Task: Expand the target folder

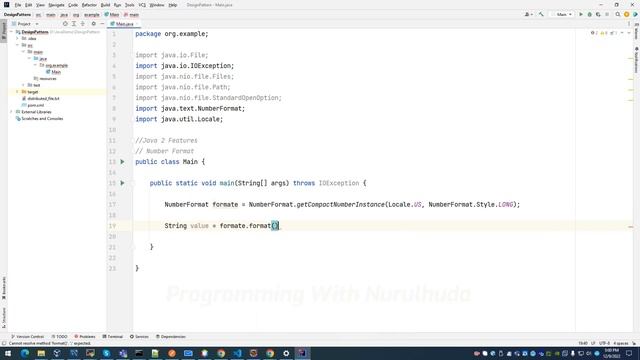Action: tap(18, 92)
